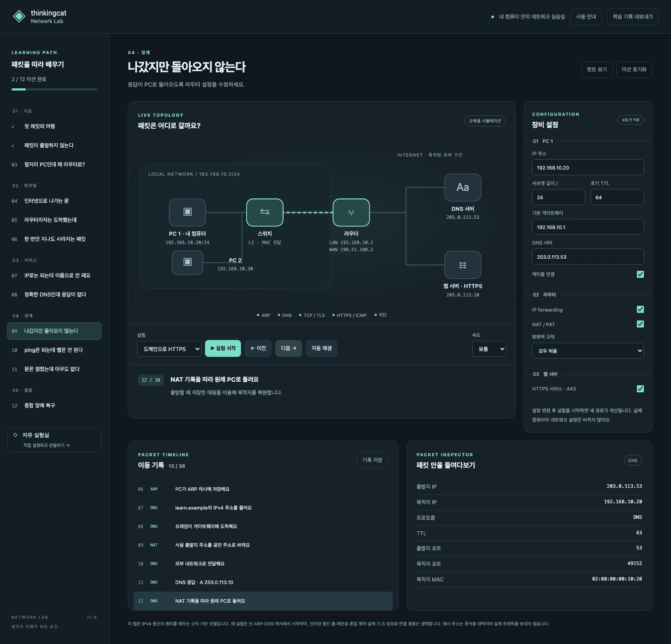This screenshot has height=644, width=671.
Task: Select the PC 1 computer node icon
Action: pyautogui.click(x=187, y=212)
